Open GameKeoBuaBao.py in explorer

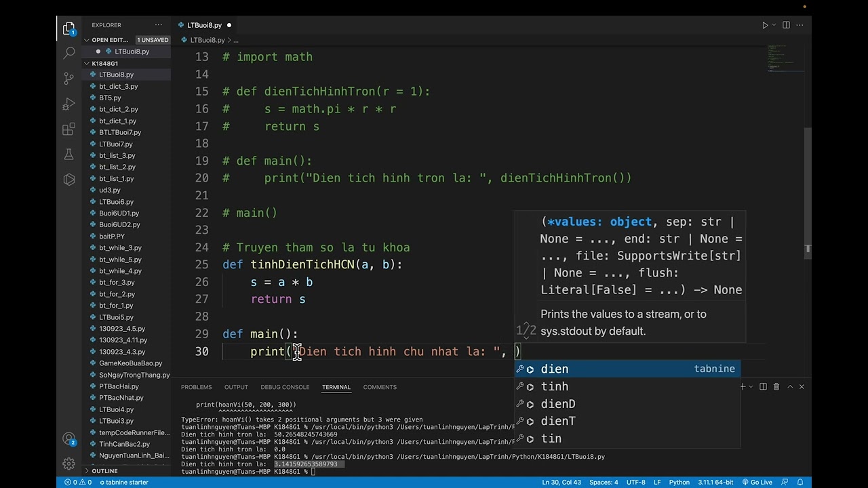coord(130,363)
